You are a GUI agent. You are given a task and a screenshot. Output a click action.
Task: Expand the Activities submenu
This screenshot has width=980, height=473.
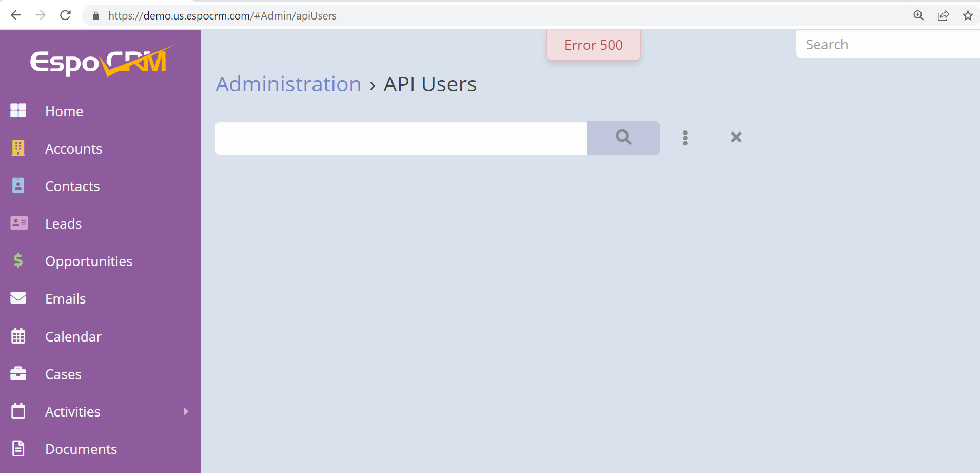(185, 411)
